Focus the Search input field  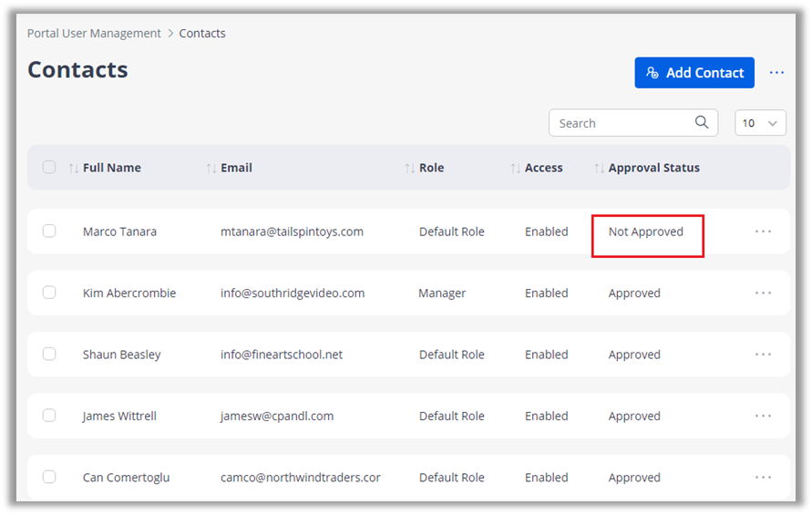coord(622,123)
